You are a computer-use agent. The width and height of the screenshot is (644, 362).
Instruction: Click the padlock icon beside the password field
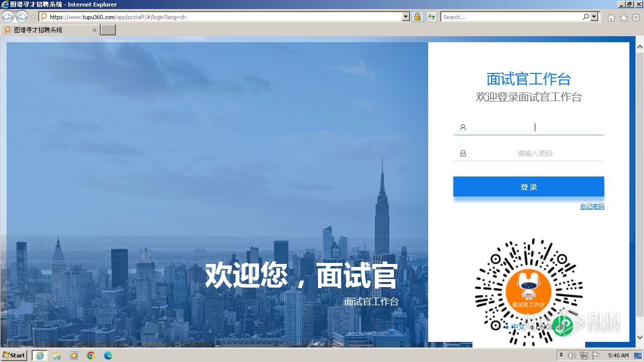pos(463,153)
